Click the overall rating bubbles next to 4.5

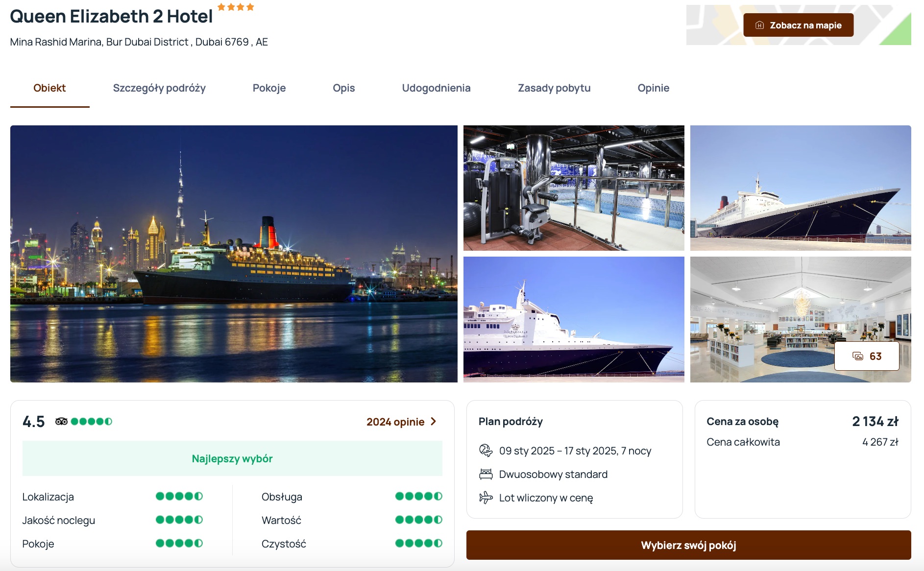click(92, 421)
